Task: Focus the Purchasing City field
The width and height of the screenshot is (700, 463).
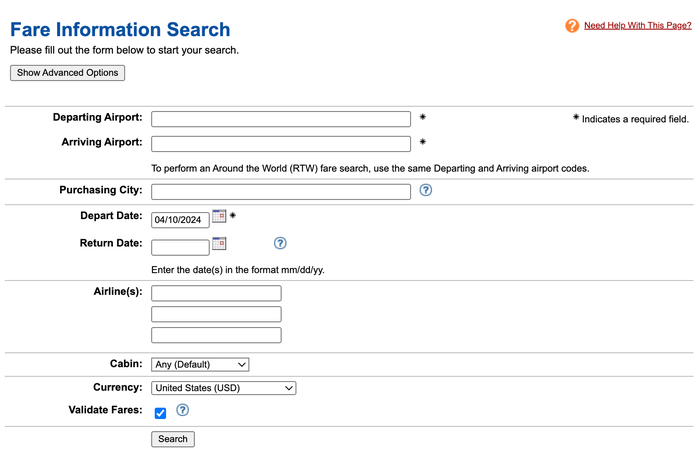Action: (x=281, y=192)
